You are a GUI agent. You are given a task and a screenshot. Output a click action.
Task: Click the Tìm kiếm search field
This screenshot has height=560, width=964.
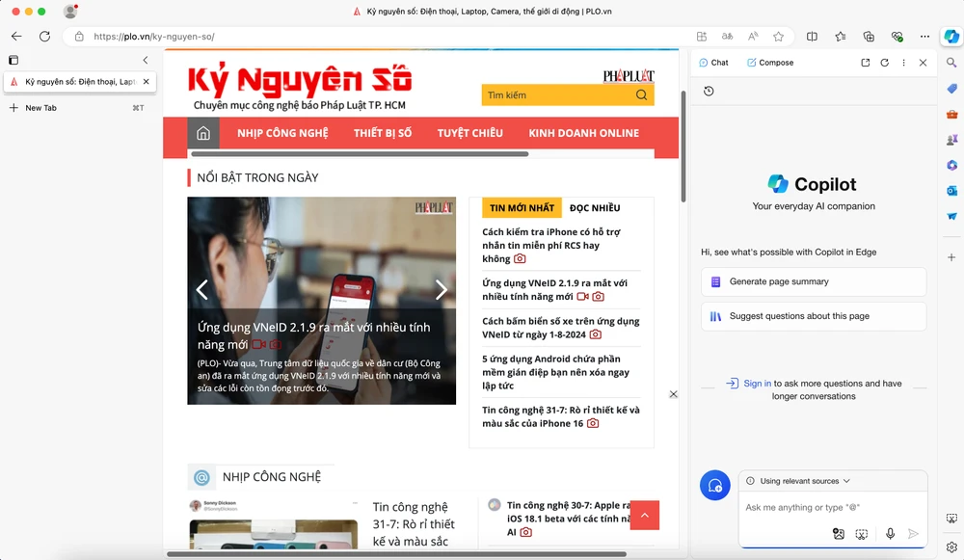[x=559, y=95]
